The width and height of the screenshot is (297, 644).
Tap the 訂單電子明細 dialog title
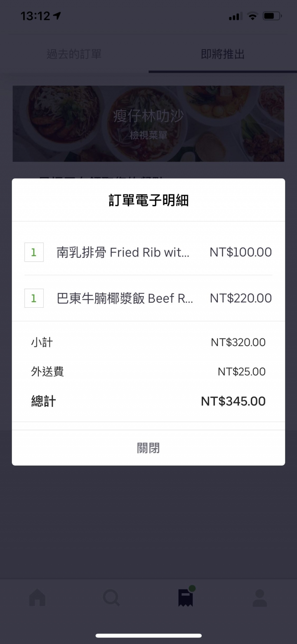point(148,200)
